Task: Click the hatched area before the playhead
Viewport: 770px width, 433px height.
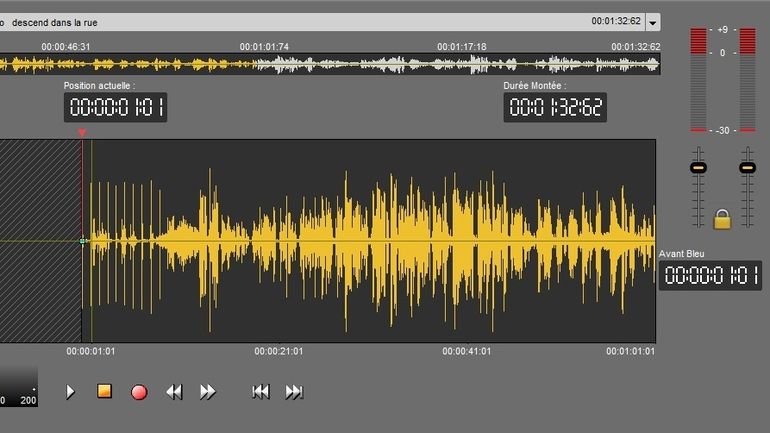Action: coord(40,240)
